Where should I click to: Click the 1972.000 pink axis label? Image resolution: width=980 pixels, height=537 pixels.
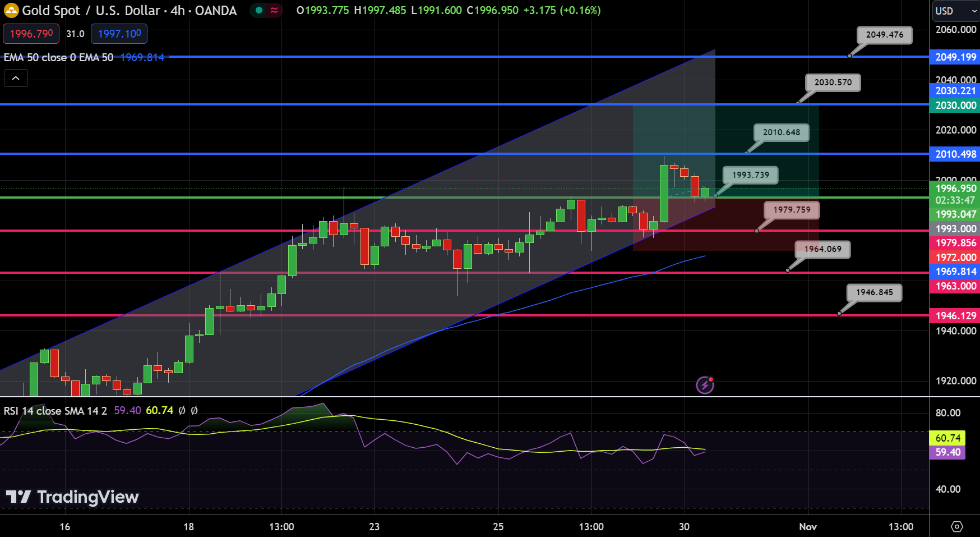click(x=955, y=258)
